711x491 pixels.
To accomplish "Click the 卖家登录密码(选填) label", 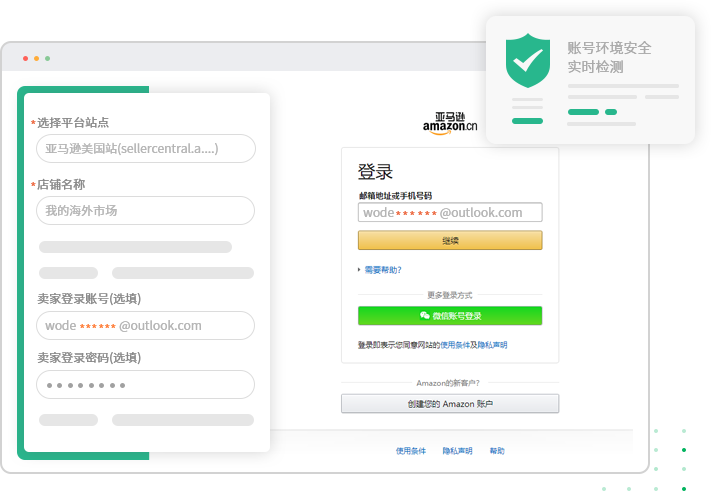I will pyautogui.click(x=89, y=358).
